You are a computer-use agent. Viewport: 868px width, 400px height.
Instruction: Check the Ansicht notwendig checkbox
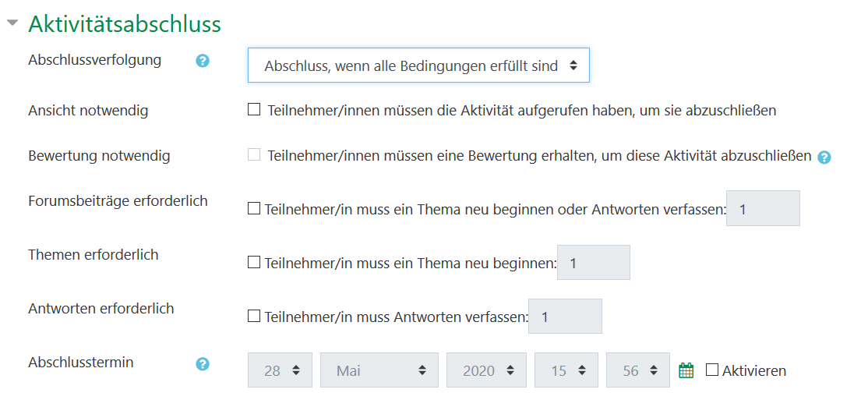click(x=254, y=110)
